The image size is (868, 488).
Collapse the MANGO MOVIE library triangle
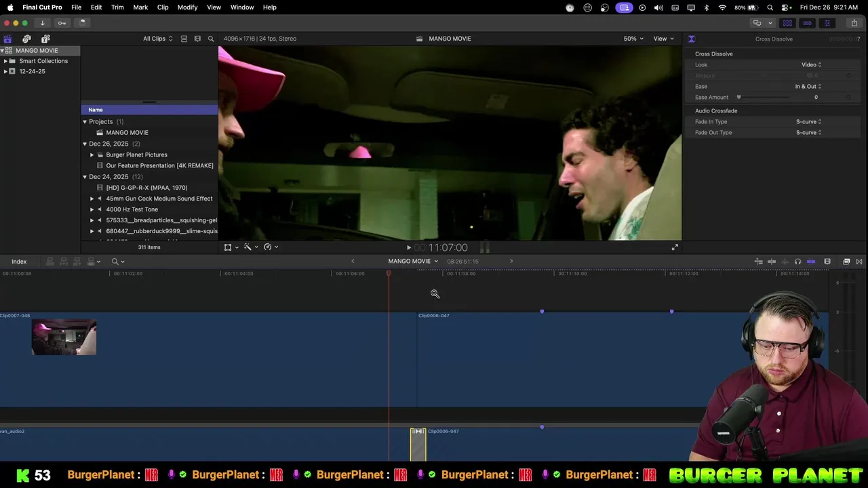point(3,51)
